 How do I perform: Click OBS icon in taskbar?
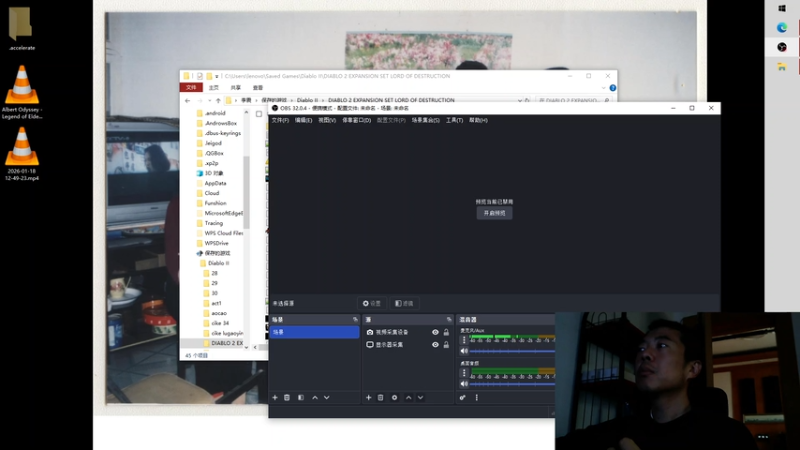click(x=782, y=47)
